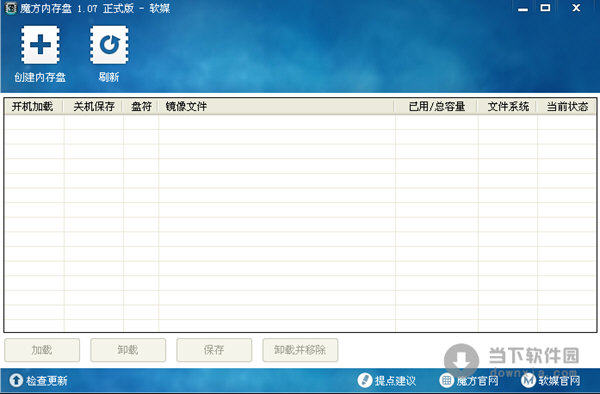
Task: Select the 当前状态 column header
Action: click(566, 106)
